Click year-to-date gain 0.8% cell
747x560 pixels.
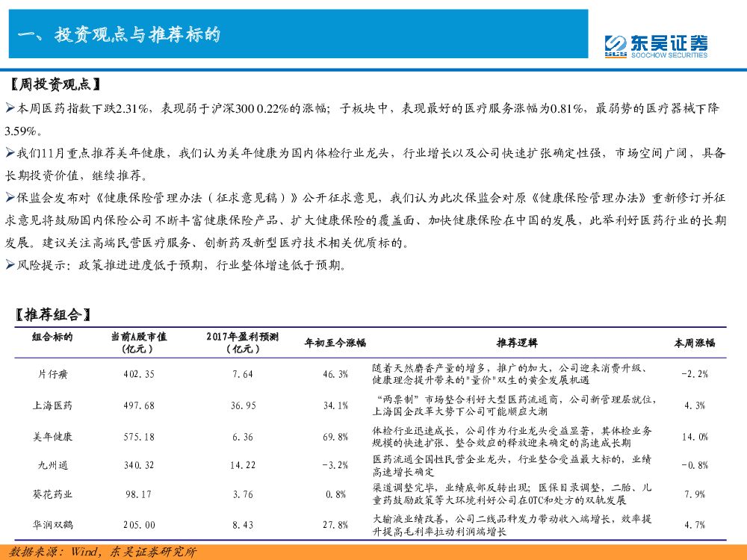point(336,495)
